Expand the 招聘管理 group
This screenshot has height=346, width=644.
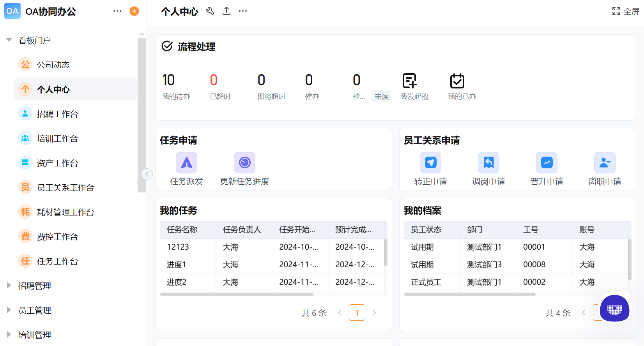click(x=9, y=286)
